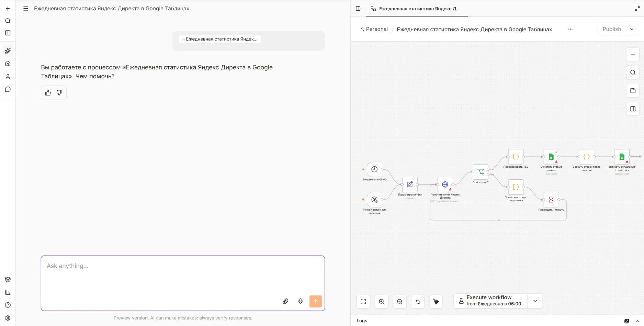Toggle the canvas side panel button
The height and width of the screenshot is (326, 644).
633,109
